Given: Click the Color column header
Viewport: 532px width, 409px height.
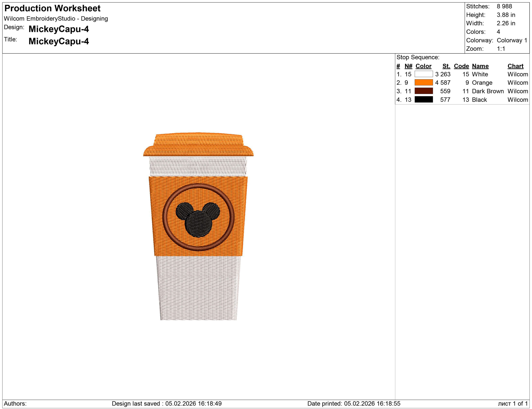Looking at the screenshot, I should point(423,66).
